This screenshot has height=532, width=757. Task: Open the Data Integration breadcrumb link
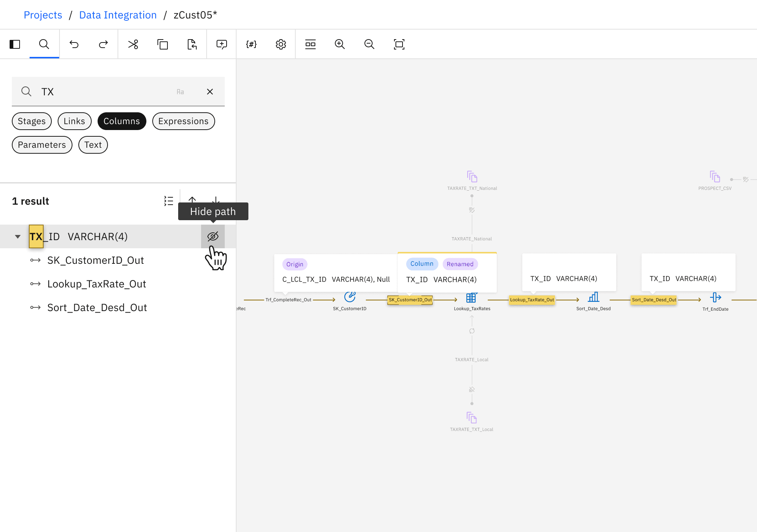pyautogui.click(x=118, y=15)
